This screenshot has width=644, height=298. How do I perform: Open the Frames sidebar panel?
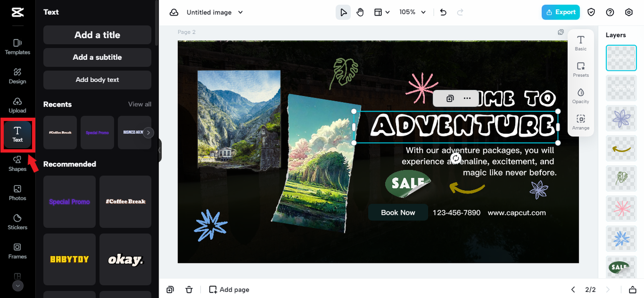coord(17,251)
